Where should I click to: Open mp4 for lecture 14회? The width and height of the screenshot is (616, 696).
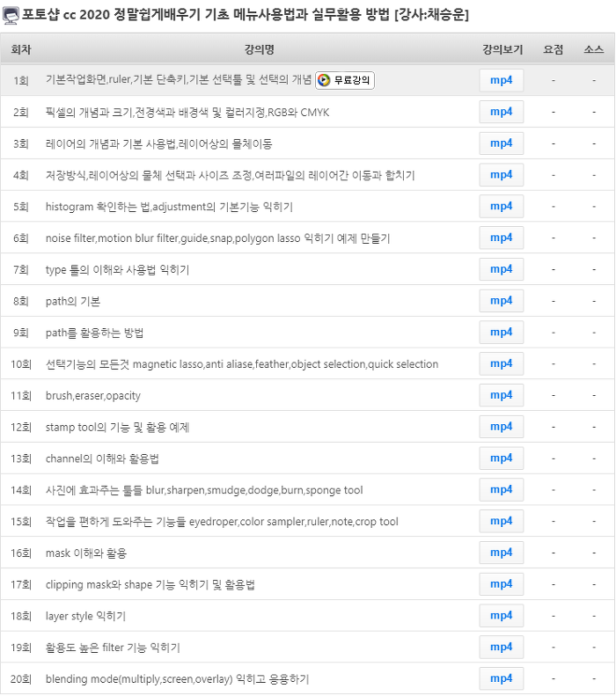[501, 490]
